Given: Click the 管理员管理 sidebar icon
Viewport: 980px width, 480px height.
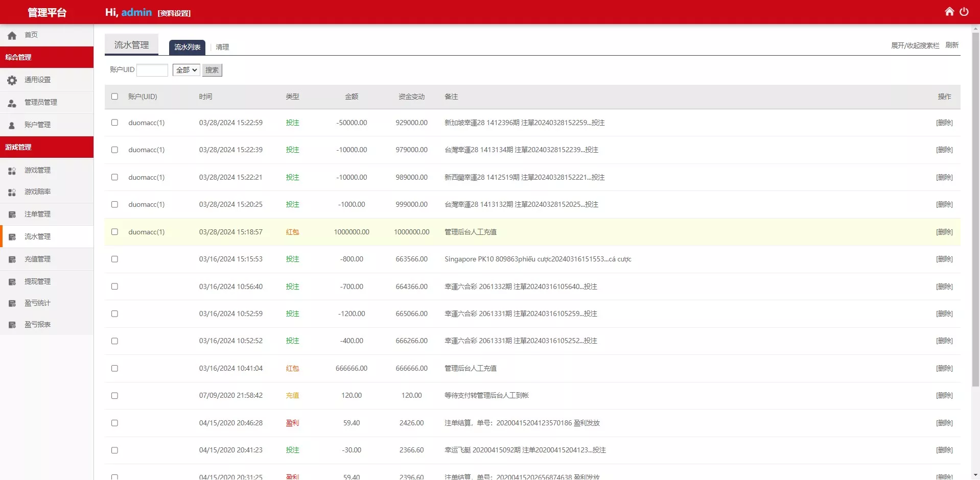Looking at the screenshot, I should 11,102.
